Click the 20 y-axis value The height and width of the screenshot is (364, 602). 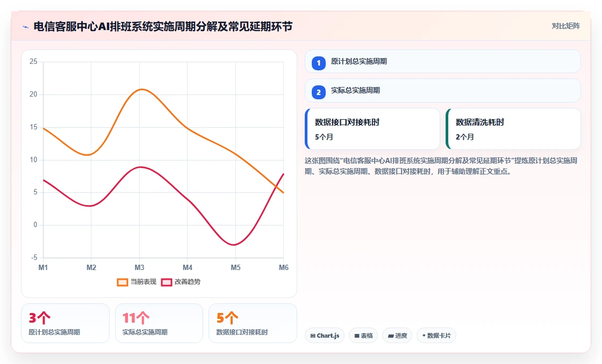(x=33, y=94)
